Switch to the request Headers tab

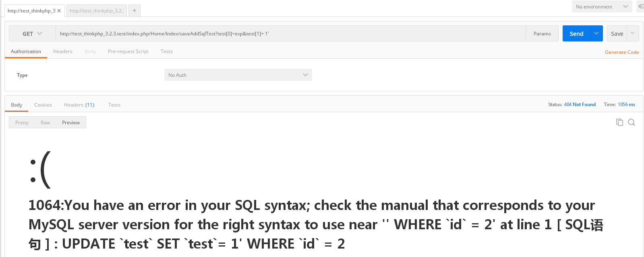63,51
